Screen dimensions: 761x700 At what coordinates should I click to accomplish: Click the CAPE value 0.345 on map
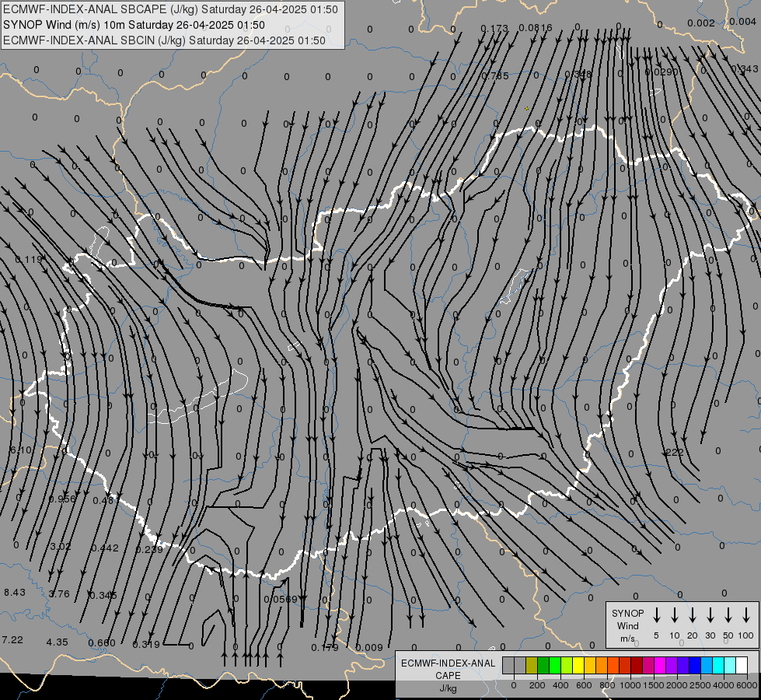[103, 595]
